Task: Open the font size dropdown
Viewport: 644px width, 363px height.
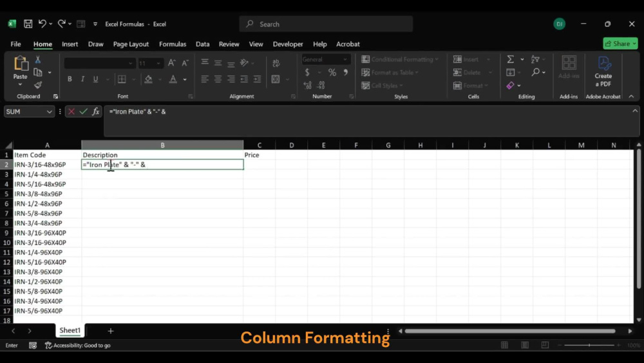Action: pos(158,63)
